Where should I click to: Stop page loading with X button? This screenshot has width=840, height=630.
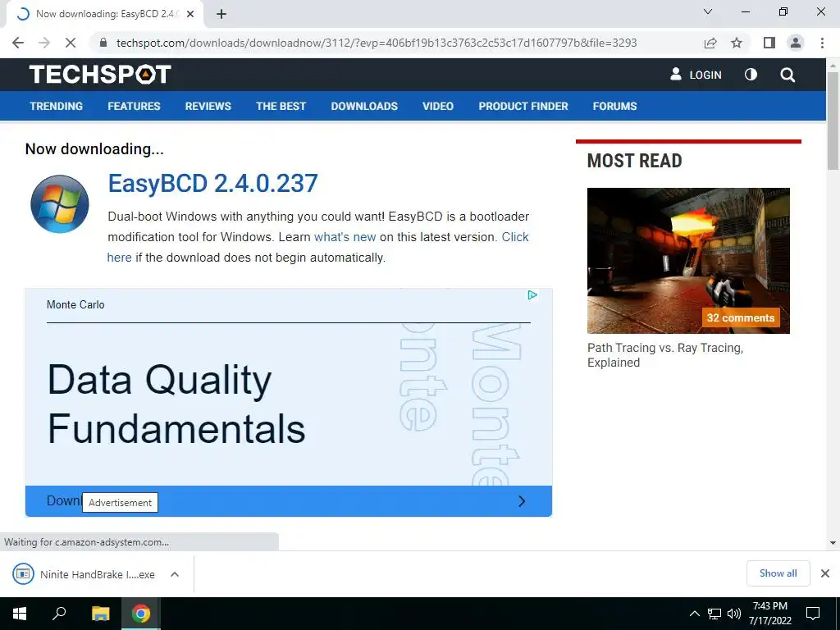pos(71,43)
